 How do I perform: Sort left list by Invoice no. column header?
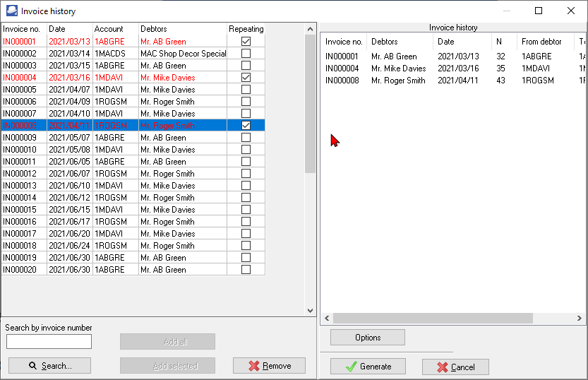point(24,29)
